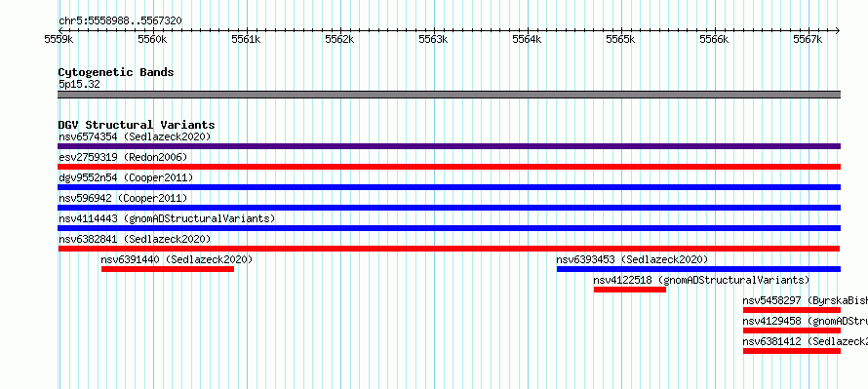868x389 pixels.
Task: Open the nsv5458297 label text
Action: pyautogui.click(x=805, y=300)
